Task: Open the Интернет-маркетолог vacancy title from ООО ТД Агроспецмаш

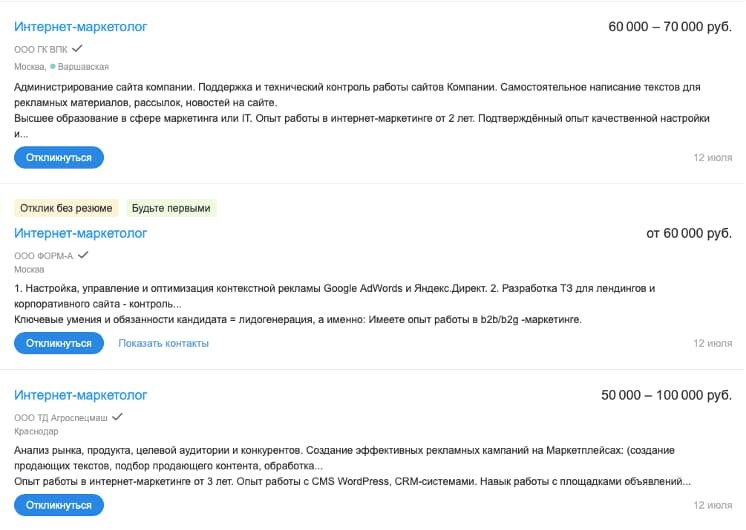Action: coord(81,395)
